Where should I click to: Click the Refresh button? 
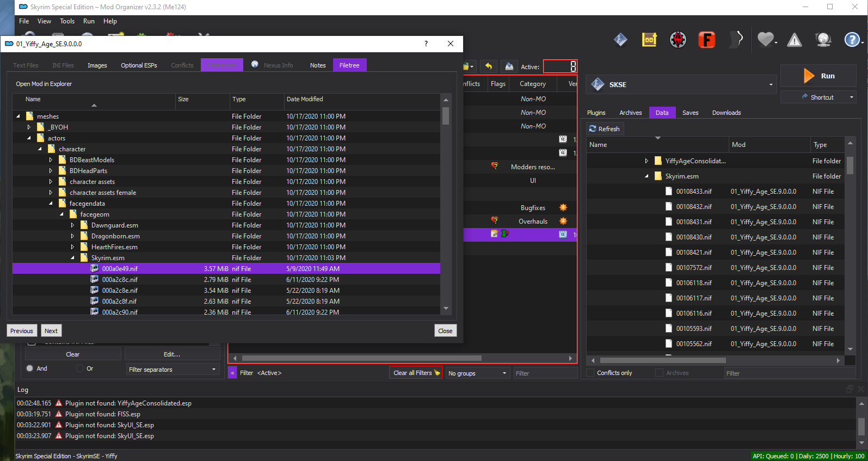[x=605, y=129]
